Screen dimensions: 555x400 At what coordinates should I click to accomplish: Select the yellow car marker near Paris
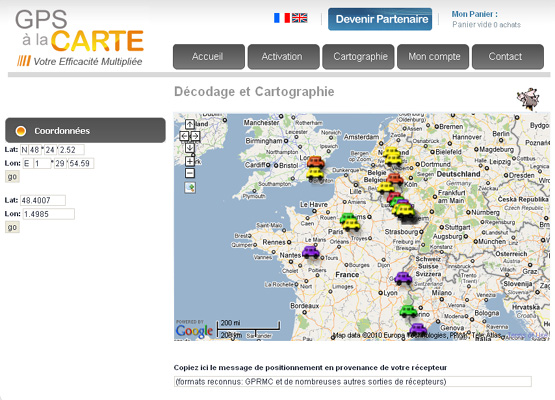[x=351, y=224]
